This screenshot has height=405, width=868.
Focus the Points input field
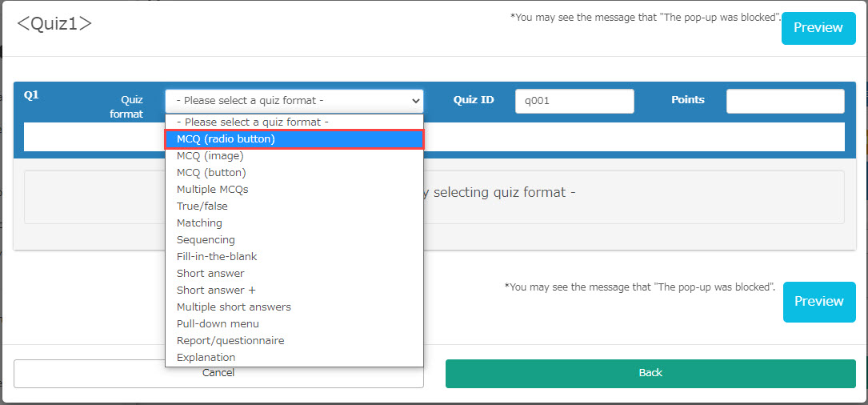pos(785,101)
